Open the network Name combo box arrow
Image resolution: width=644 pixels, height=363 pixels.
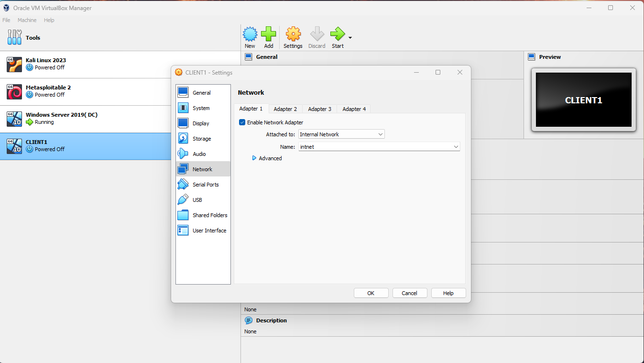456,147
